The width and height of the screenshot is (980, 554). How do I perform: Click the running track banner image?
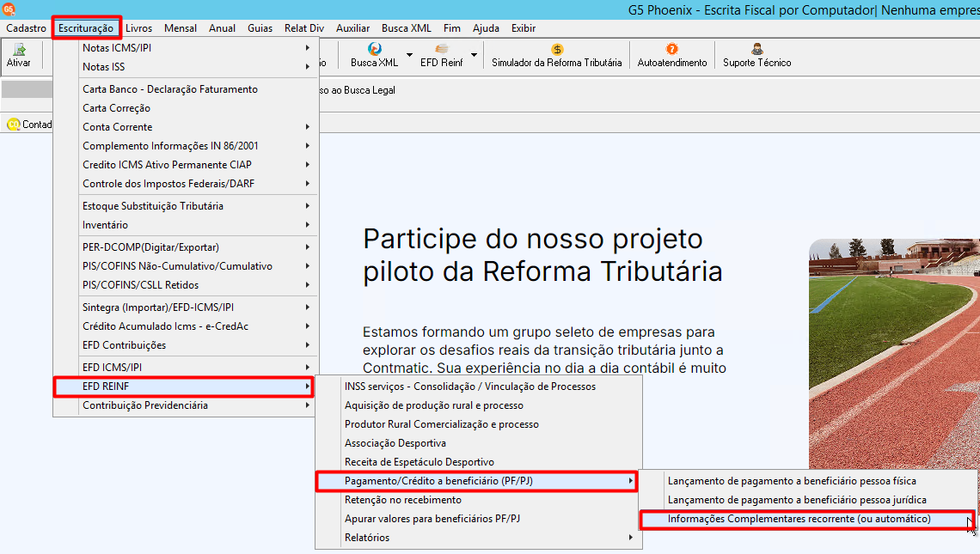pos(894,354)
